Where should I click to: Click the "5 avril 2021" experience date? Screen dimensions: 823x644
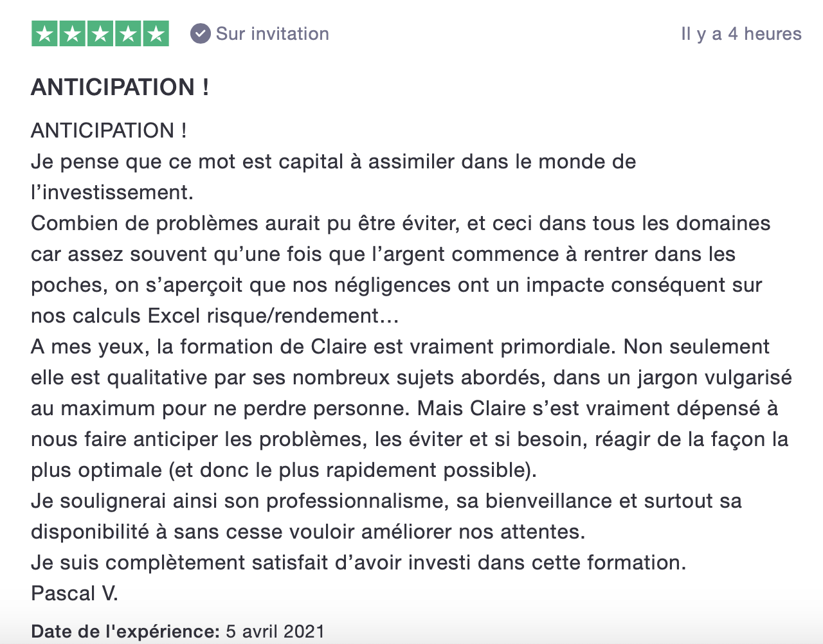(x=275, y=631)
